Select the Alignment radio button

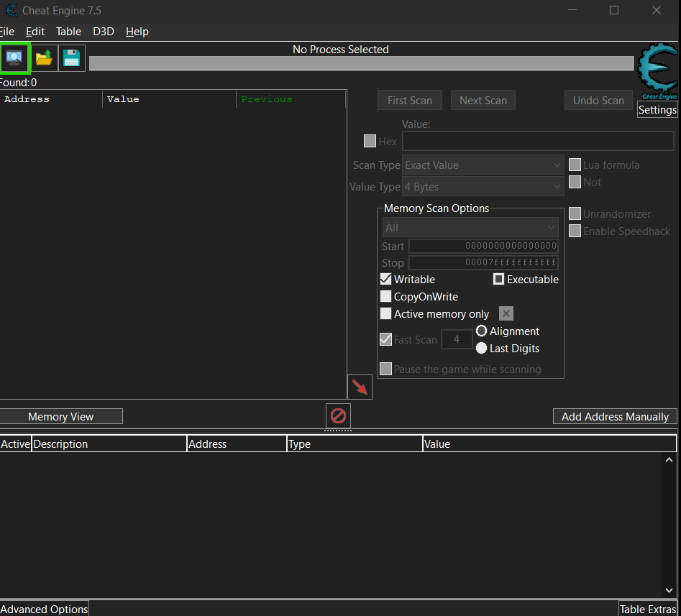[x=481, y=331]
